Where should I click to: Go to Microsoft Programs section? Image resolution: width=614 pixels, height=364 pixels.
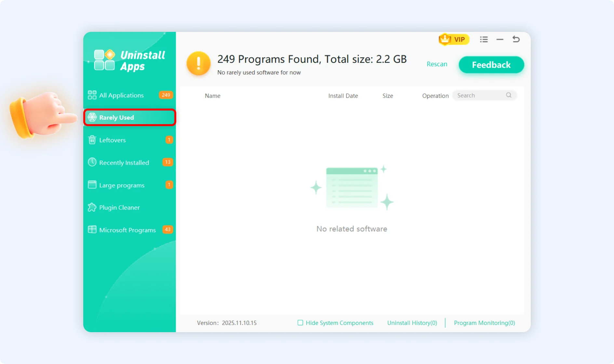[127, 230]
